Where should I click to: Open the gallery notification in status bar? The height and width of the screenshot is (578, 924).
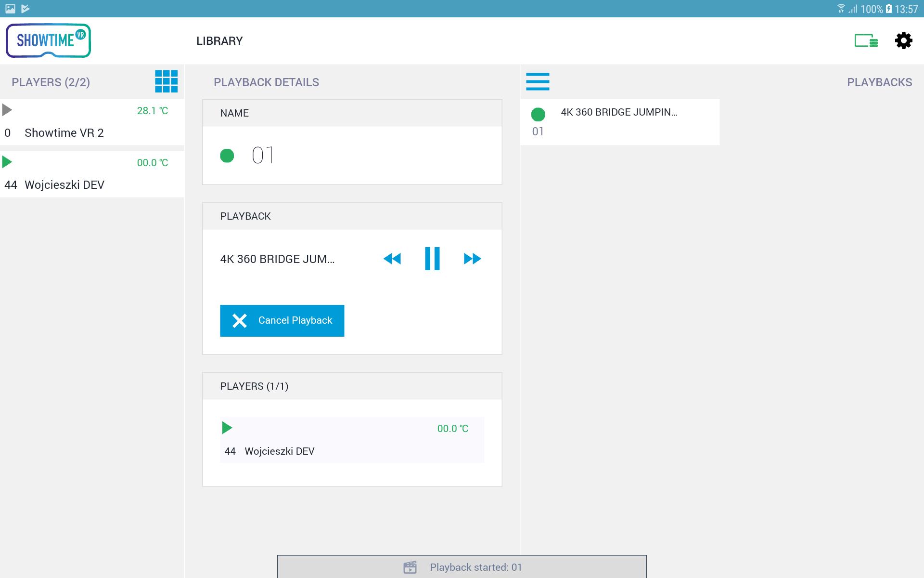[x=10, y=9]
